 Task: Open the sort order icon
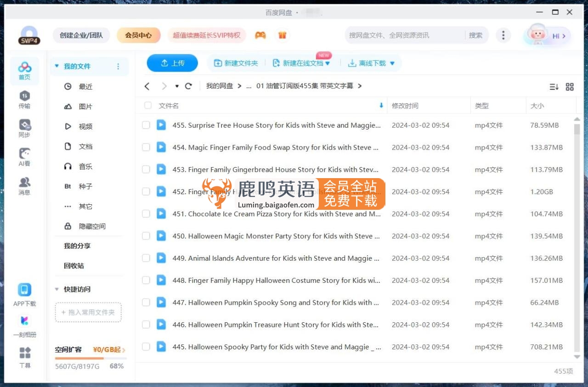pyautogui.click(x=554, y=87)
